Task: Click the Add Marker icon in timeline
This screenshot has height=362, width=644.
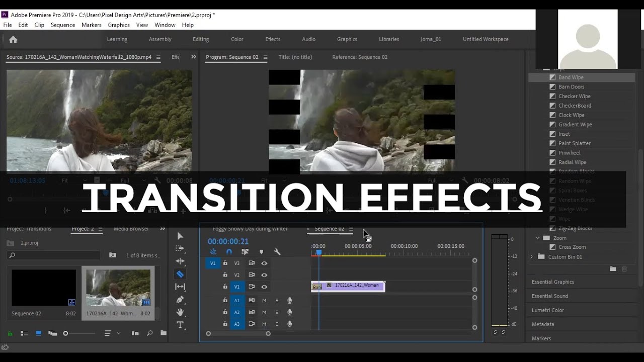Action: (x=261, y=252)
